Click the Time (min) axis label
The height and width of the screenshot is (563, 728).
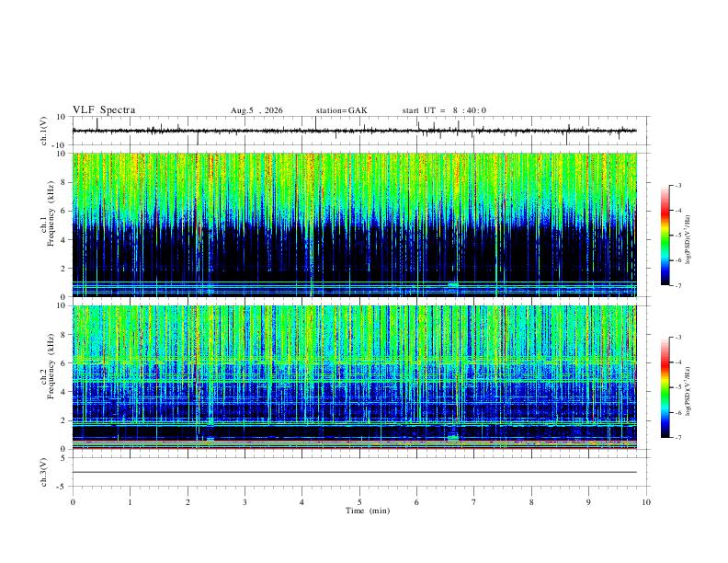pyautogui.click(x=368, y=511)
